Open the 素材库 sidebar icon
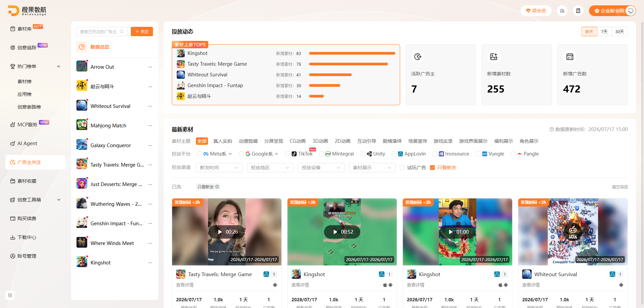This screenshot has height=308, width=644. pos(13,29)
